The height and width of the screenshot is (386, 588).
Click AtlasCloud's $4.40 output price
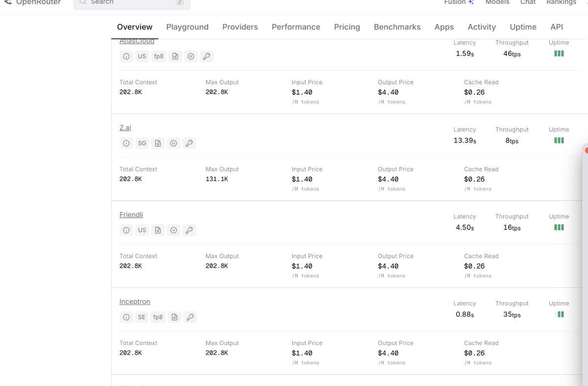tap(388, 92)
